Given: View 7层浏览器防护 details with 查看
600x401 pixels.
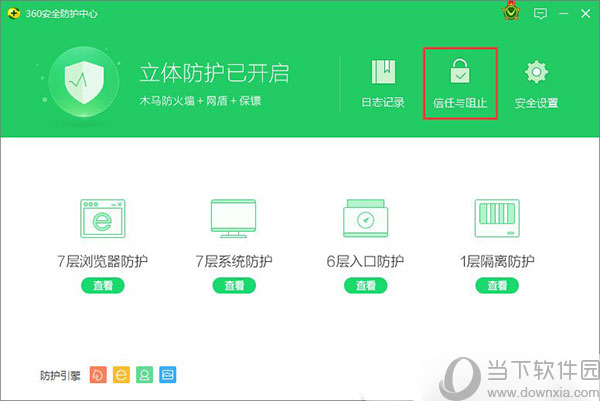Looking at the screenshot, I should (103, 285).
